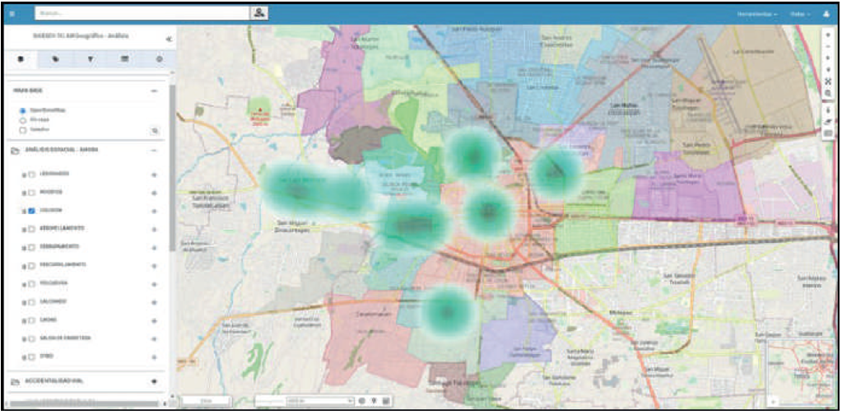
Task: Select the OpenStreetMap base map radio button
Action: click(x=23, y=110)
